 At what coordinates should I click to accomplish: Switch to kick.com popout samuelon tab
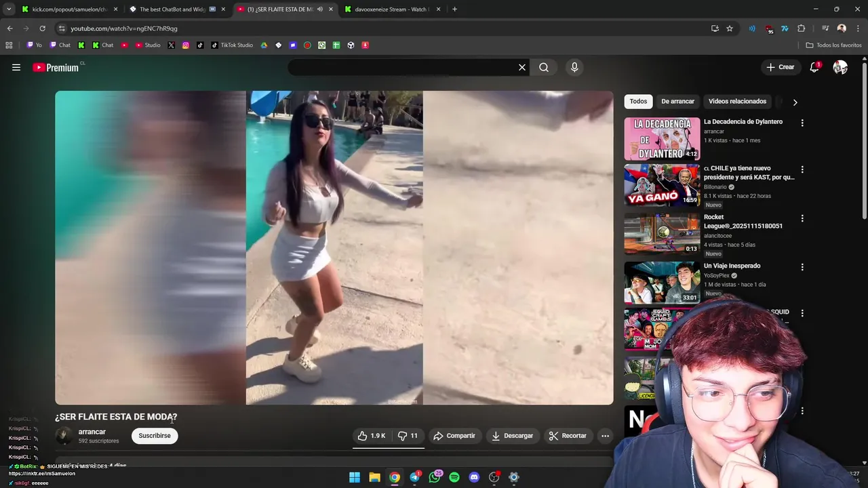(x=70, y=9)
